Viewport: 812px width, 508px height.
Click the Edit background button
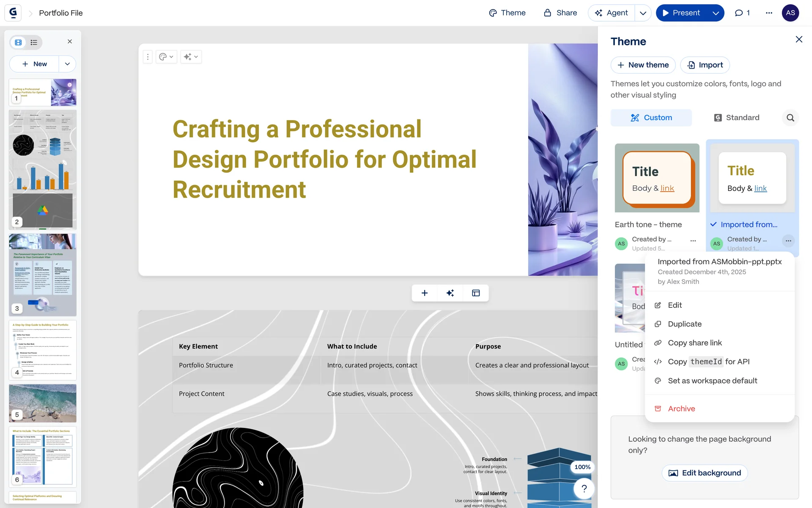pos(705,473)
